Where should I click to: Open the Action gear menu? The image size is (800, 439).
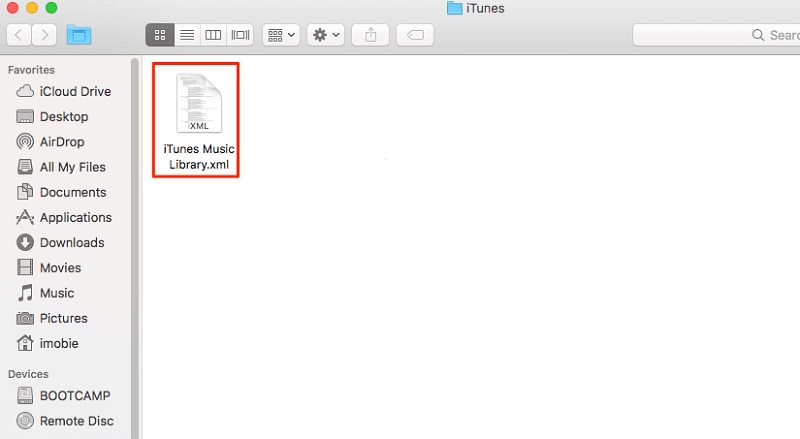coord(326,35)
